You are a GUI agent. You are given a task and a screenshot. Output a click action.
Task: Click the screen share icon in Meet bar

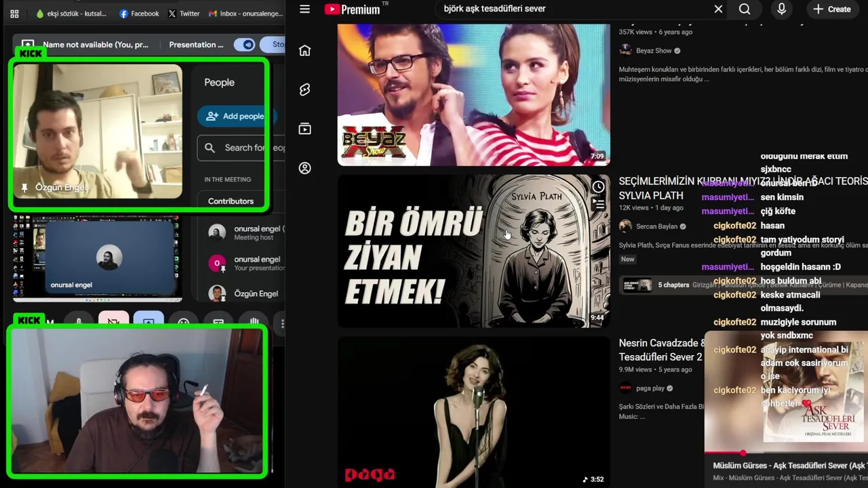(28, 45)
